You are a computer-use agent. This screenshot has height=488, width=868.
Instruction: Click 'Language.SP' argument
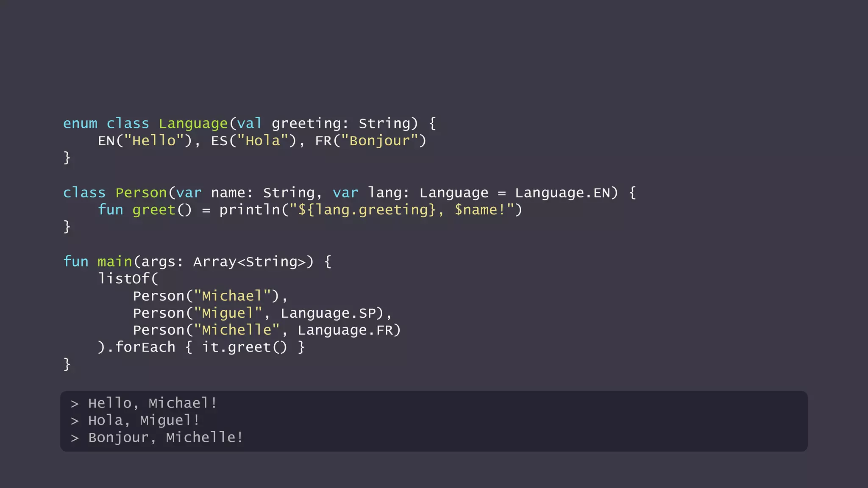328,313
